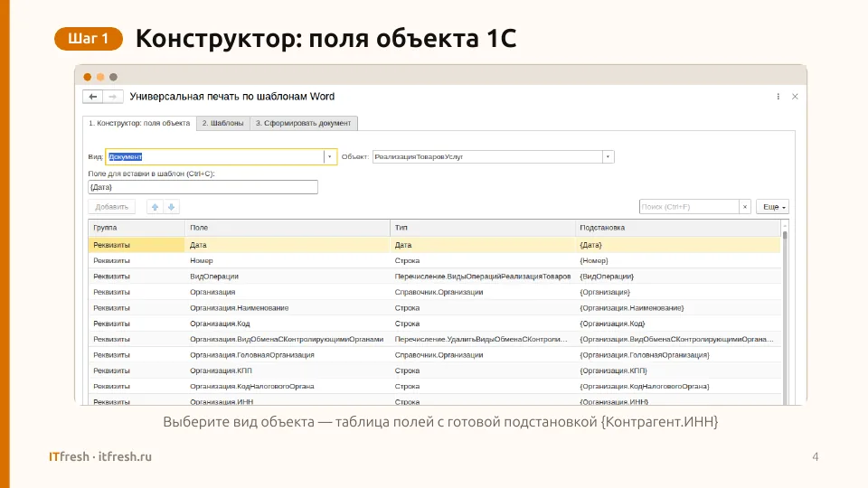Click the {Организация.КПП} substitution cell
Image resolution: width=868 pixels, height=488 pixels.
(x=677, y=371)
